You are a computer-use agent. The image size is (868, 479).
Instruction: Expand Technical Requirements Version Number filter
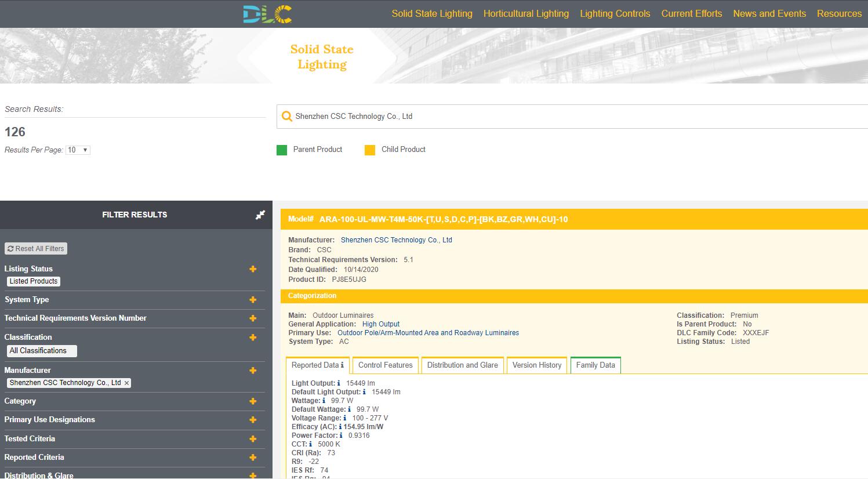coord(253,318)
